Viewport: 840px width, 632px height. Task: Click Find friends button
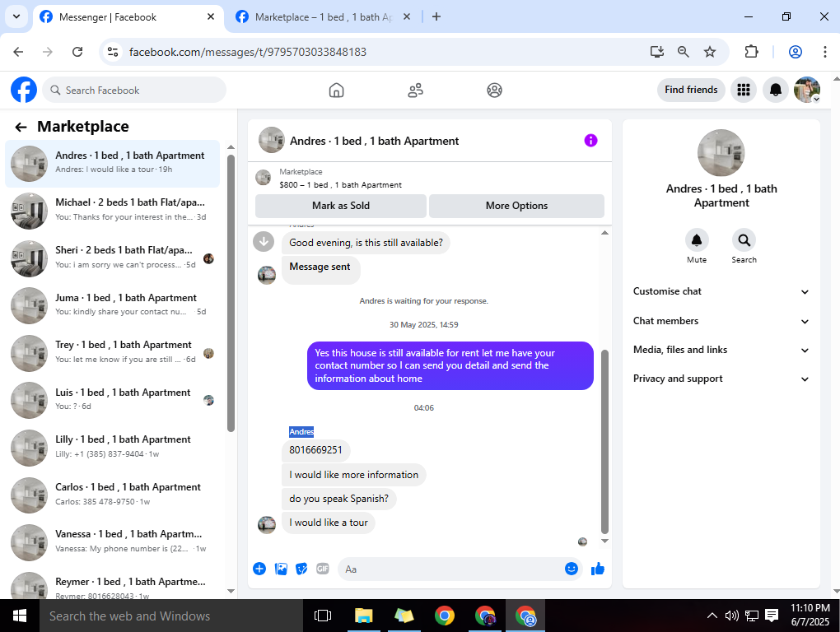tap(691, 90)
